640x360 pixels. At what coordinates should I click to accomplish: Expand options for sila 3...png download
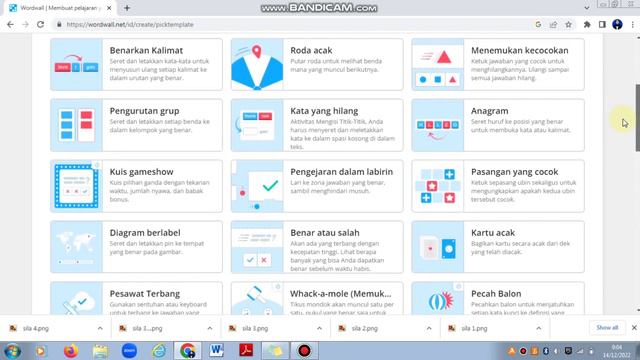point(210,328)
